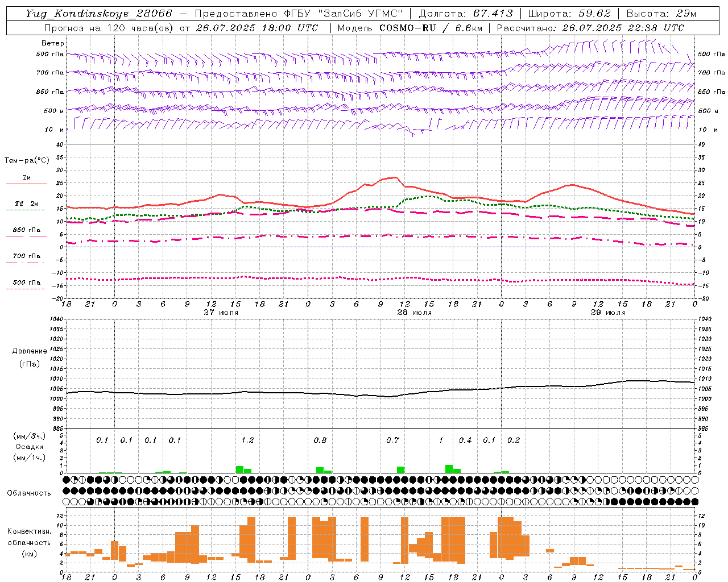
Task: Click the model label "COSMO-RU / 6.6км"
Action: pyautogui.click(x=431, y=28)
